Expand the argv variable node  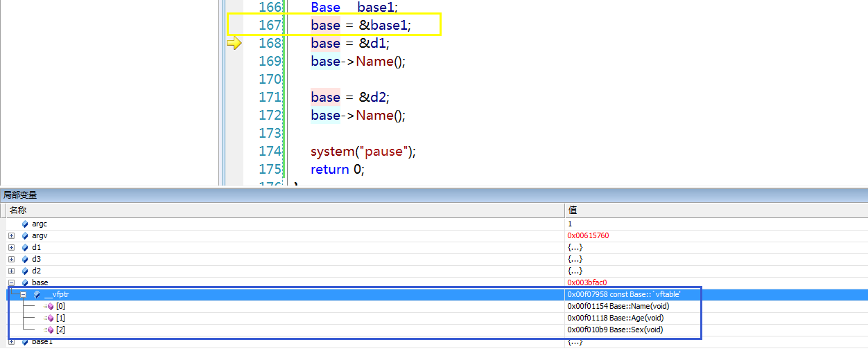coord(11,236)
